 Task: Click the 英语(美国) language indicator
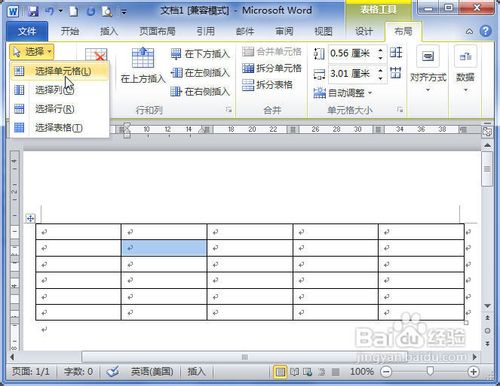pos(152,371)
